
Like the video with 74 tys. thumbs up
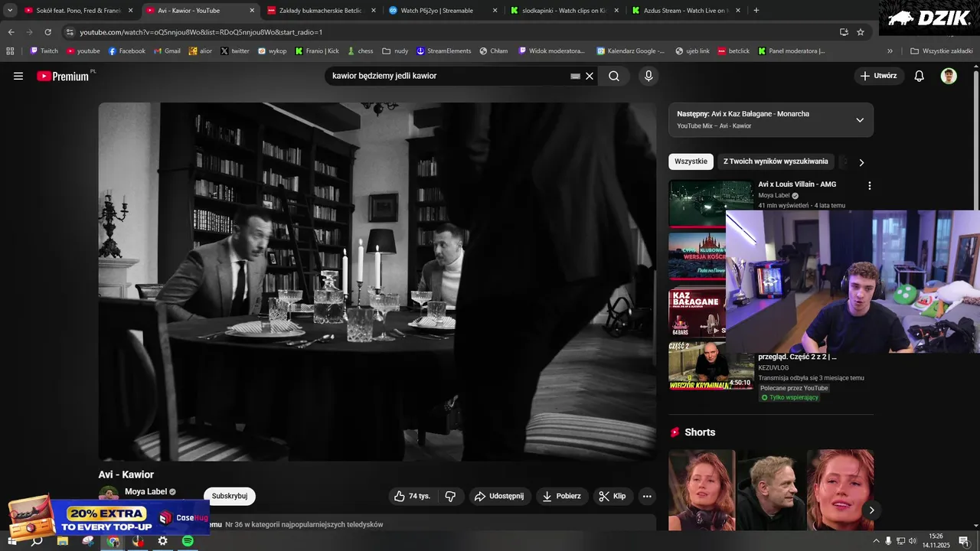413,496
